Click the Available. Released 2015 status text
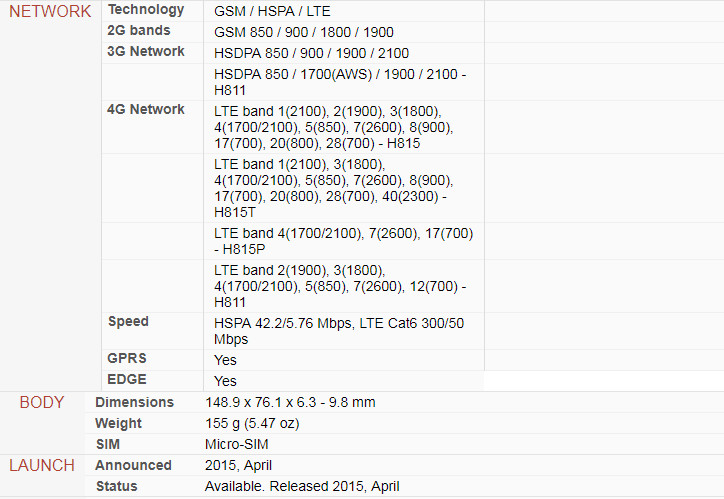 pos(302,487)
